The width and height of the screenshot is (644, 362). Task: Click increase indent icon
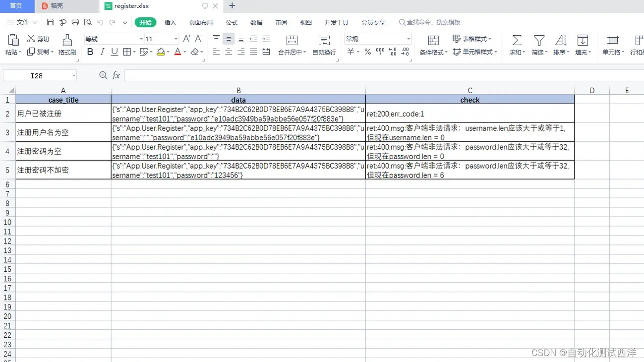coord(266,39)
